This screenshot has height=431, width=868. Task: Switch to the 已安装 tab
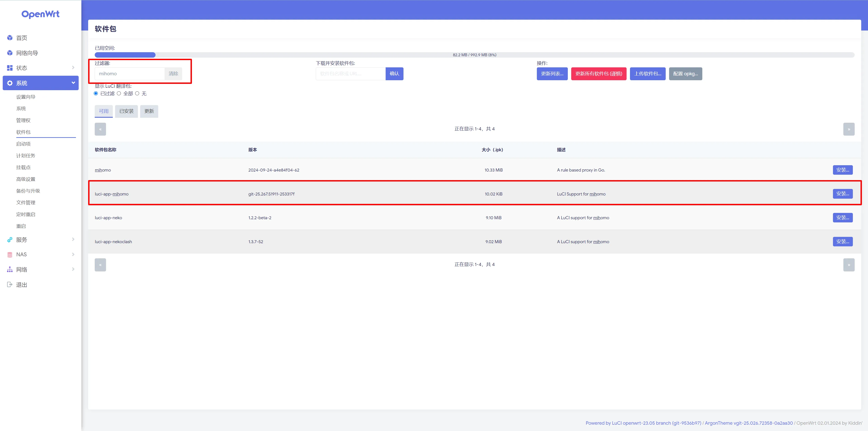coord(126,111)
